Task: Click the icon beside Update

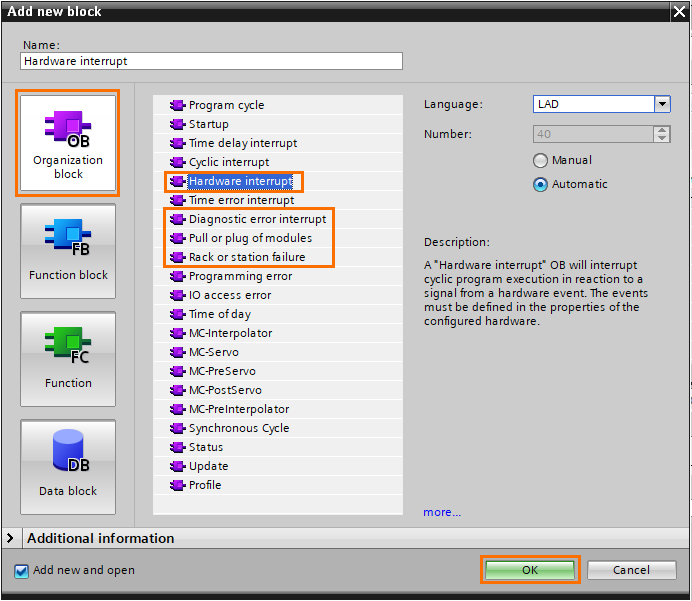Action: [177, 466]
